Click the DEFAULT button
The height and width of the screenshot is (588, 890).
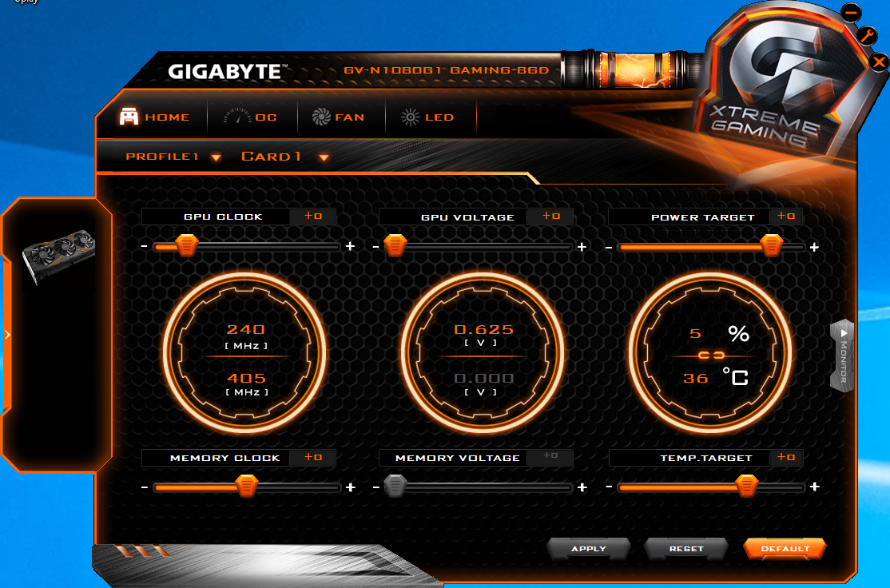785,549
